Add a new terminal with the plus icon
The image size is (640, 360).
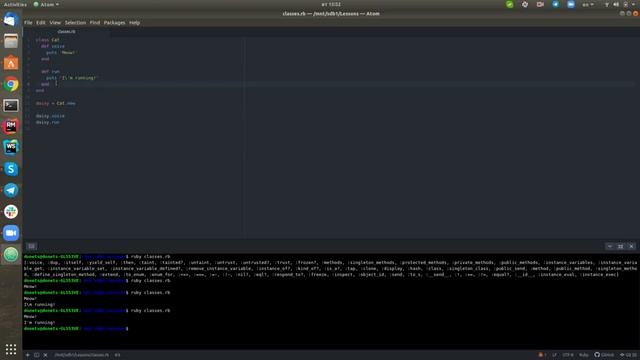tap(28, 355)
